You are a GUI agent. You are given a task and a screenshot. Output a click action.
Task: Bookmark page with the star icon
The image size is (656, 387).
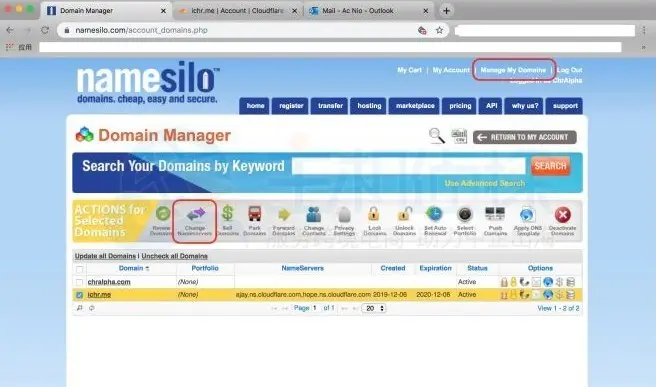coord(439,30)
